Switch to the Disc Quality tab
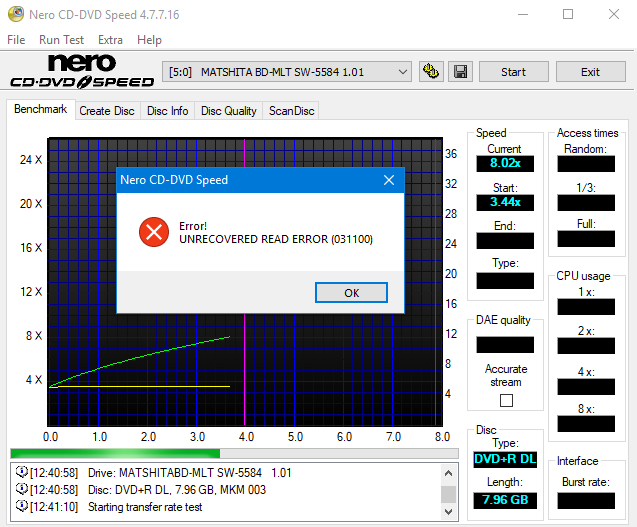The width and height of the screenshot is (637, 527). (228, 111)
